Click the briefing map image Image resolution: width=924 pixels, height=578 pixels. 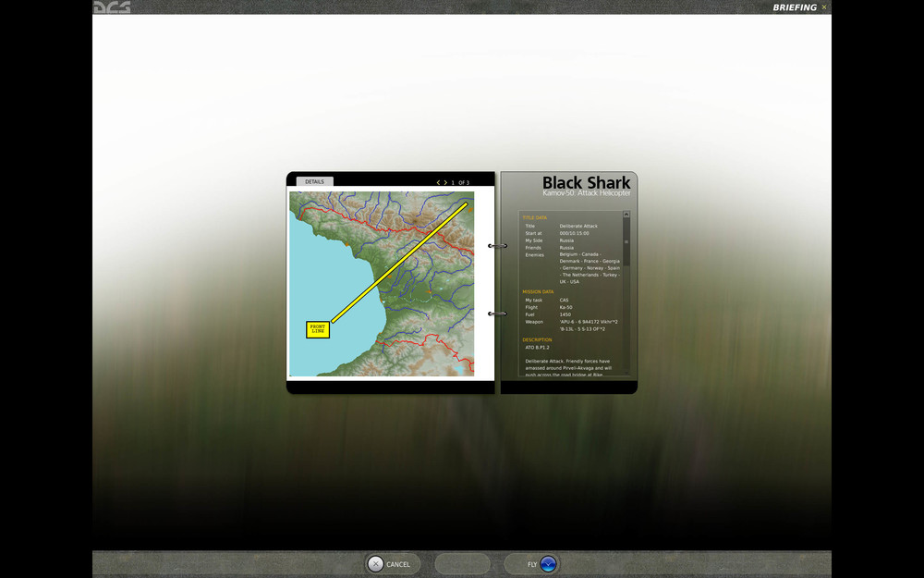(382, 284)
